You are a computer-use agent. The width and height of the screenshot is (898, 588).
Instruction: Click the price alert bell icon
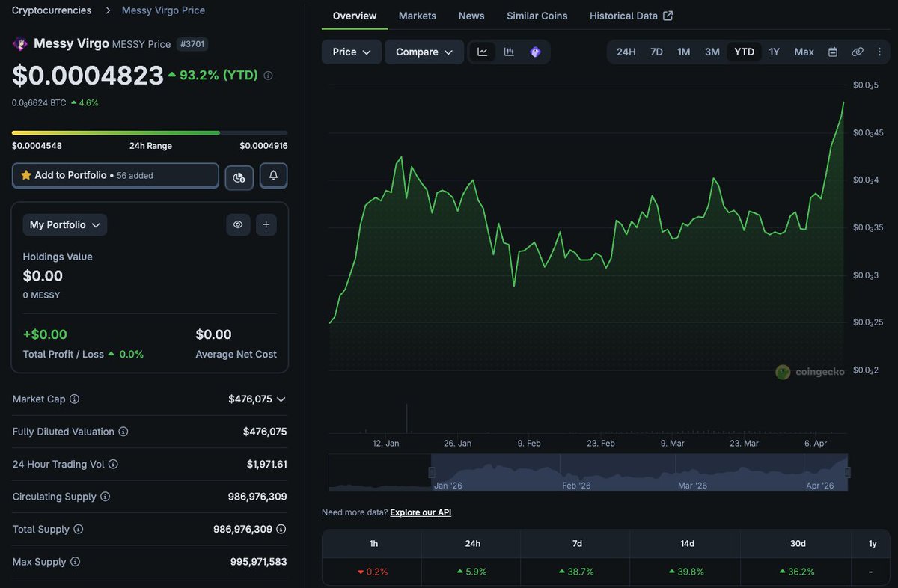[273, 176]
